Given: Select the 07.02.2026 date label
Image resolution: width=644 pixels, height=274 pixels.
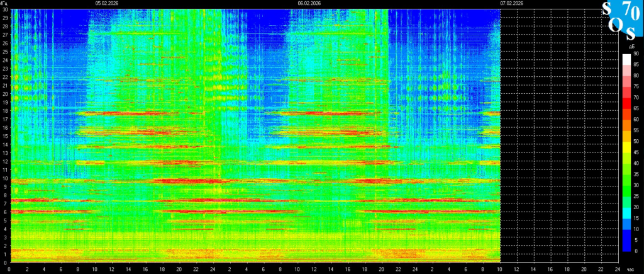Looking at the screenshot, I should [511, 3].
